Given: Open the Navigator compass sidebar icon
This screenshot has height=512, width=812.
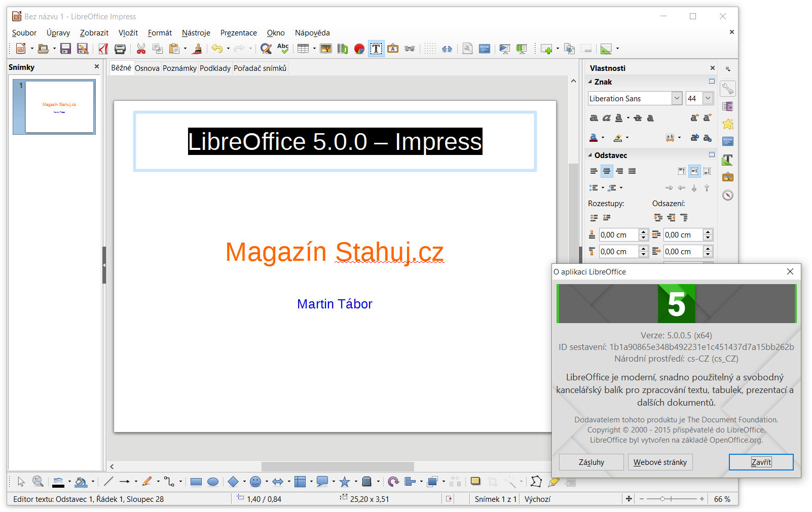Looking at the screenshot, I should click(728, 195).
